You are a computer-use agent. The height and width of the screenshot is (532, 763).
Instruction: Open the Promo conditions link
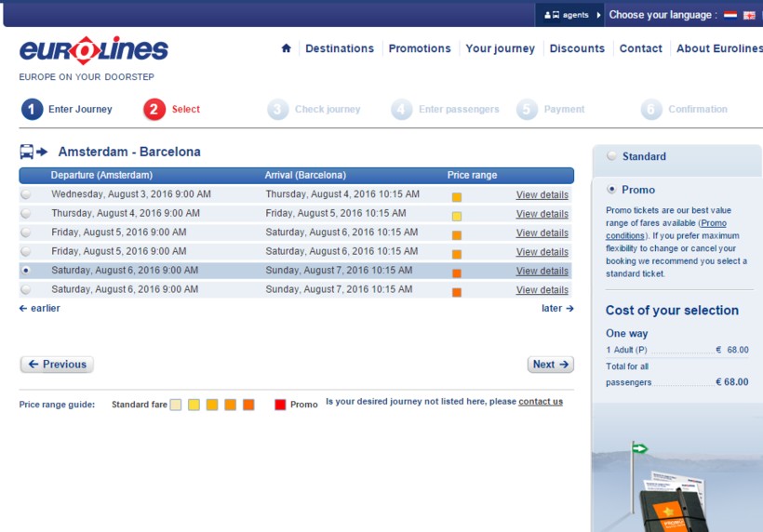point(666,230)
